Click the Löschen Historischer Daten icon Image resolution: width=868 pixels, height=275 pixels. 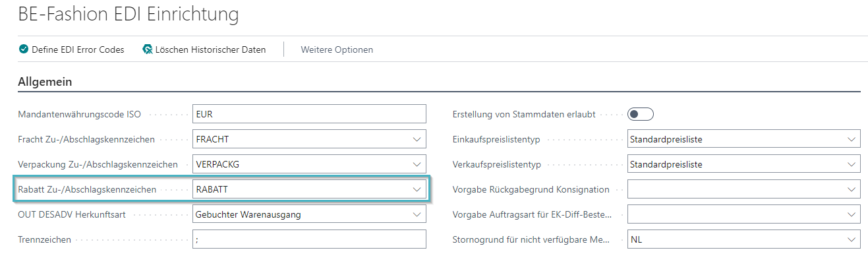point(148,49)
